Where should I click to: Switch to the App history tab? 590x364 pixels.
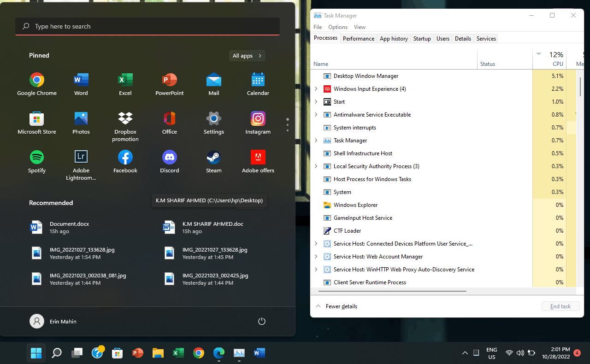[394, 39]
